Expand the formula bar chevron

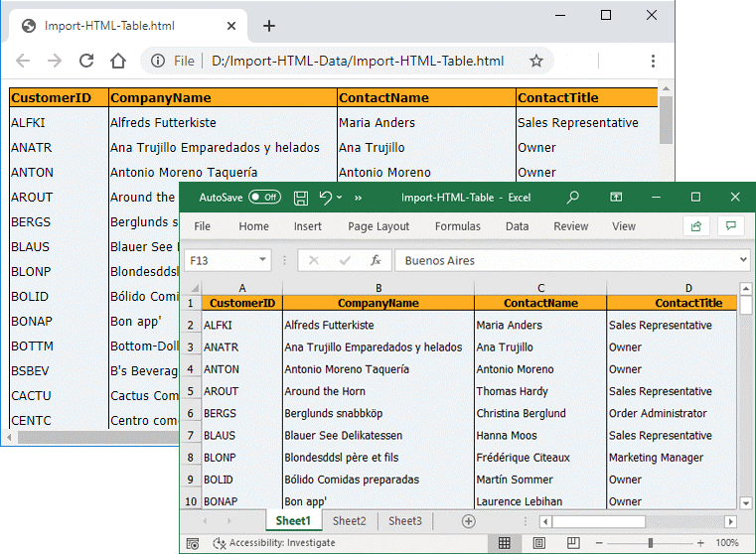coord(742,260)
